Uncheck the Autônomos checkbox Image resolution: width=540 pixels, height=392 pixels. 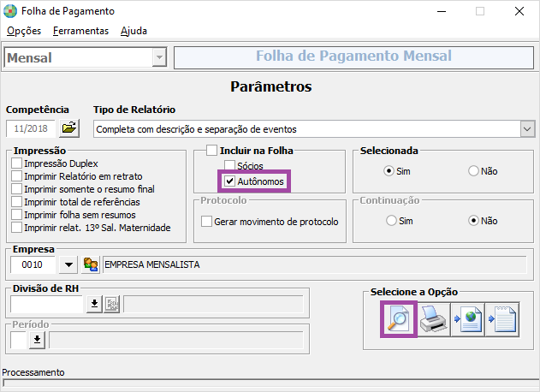click(x=229, y=181)
